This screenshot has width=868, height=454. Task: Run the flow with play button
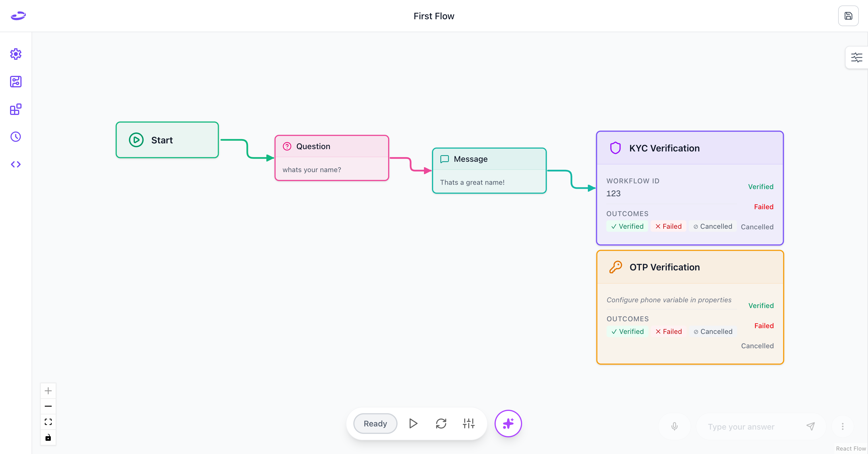(x=413, y=423)
